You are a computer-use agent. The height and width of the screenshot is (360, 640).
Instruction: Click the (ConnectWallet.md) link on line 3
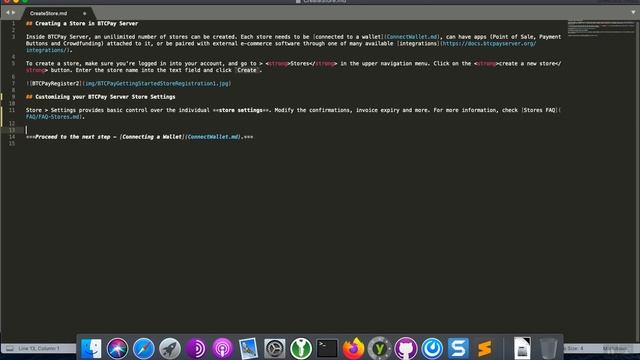(412, 37)
